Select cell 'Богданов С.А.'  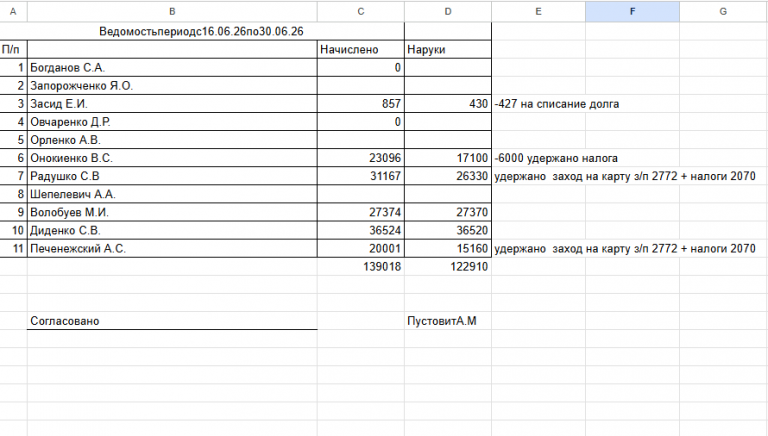point(172,68)
